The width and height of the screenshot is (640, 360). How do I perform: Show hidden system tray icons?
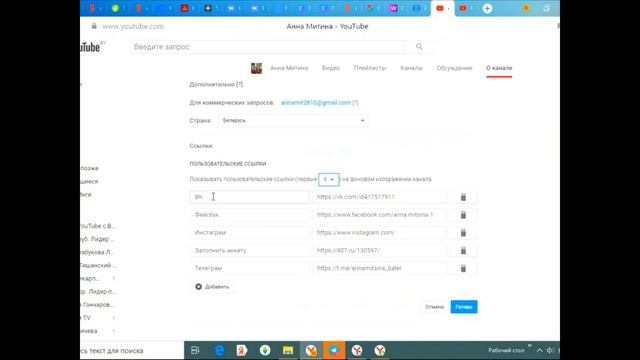pos(540,350)
